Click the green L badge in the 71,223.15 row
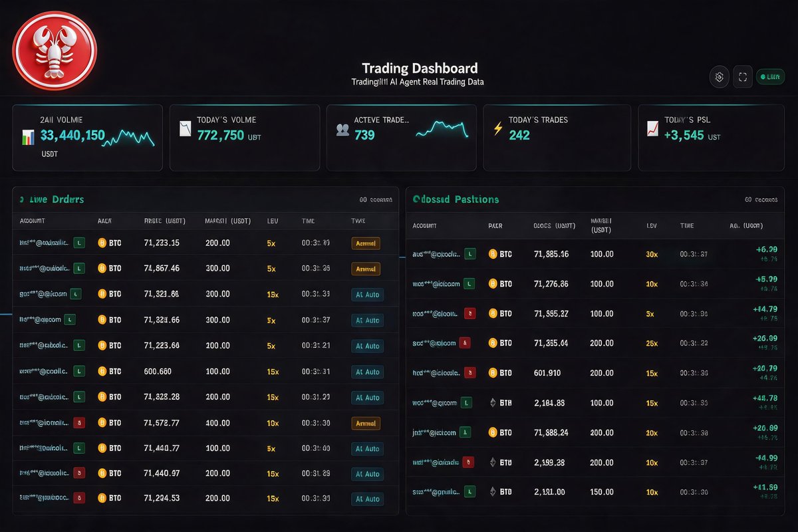This screenshot has height=532, width=798. (79, 243)
